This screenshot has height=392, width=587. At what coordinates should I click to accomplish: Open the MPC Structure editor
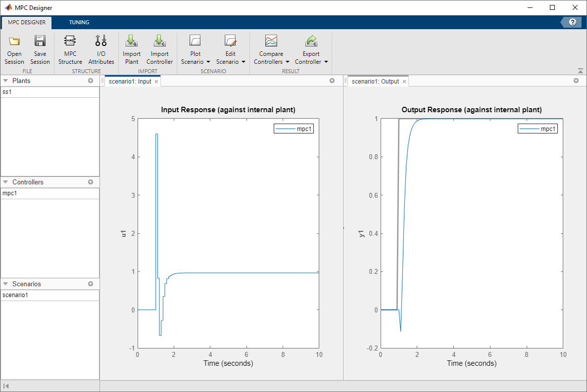pyautogui.click(x=70, y=48)
